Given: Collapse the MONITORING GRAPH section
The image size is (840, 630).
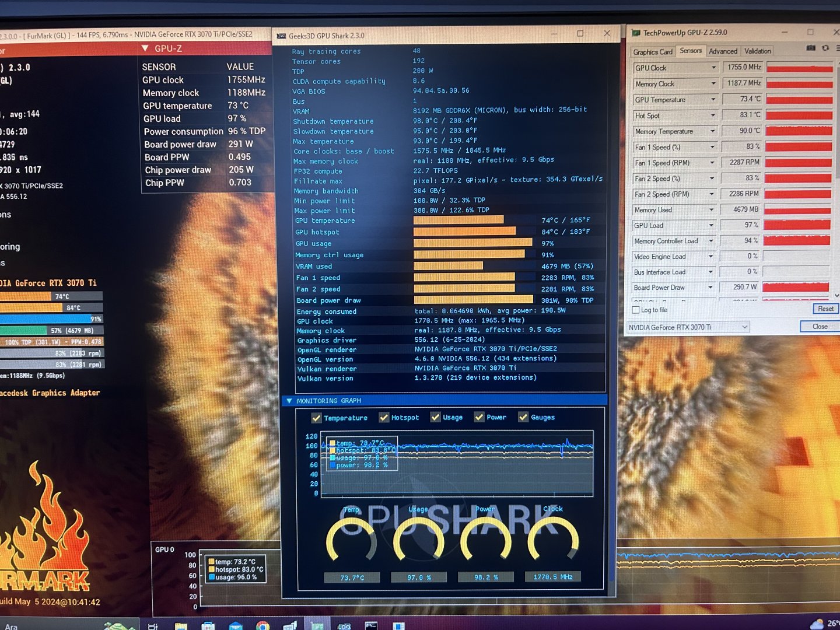Looking at the screenshot, I should point(289,401).
